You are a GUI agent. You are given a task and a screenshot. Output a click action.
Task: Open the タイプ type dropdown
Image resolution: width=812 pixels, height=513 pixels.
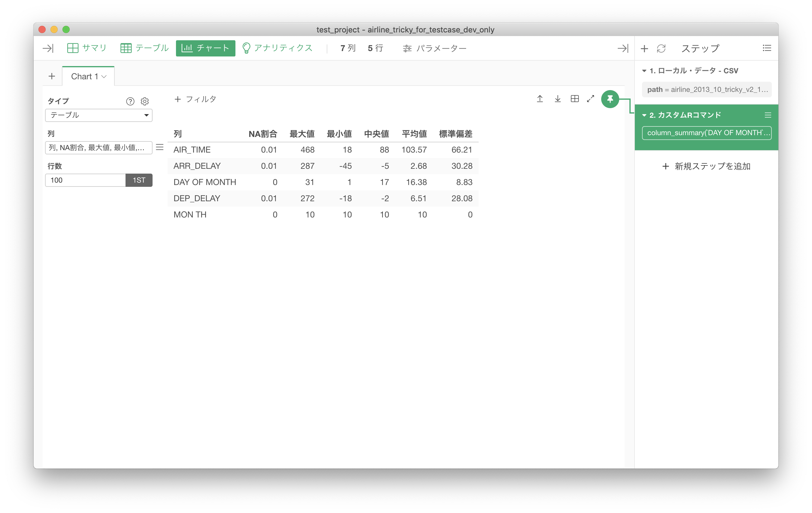pos(99,115)
